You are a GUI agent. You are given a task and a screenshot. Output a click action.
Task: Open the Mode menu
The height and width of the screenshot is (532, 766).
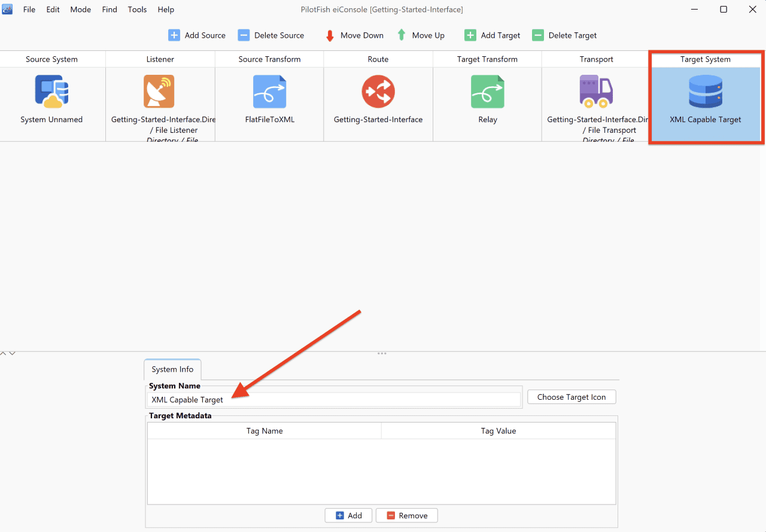tap(81, 10)
